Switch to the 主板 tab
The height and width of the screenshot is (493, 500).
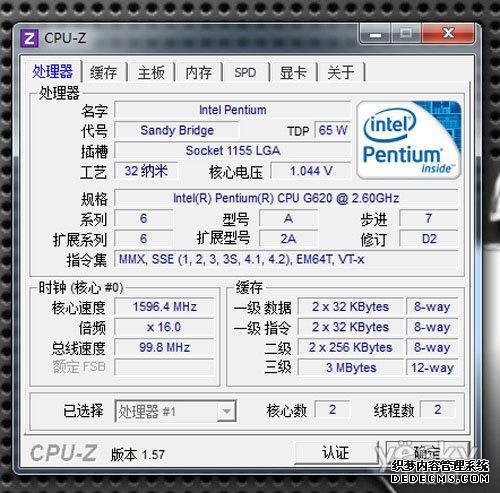coord(151,72)
